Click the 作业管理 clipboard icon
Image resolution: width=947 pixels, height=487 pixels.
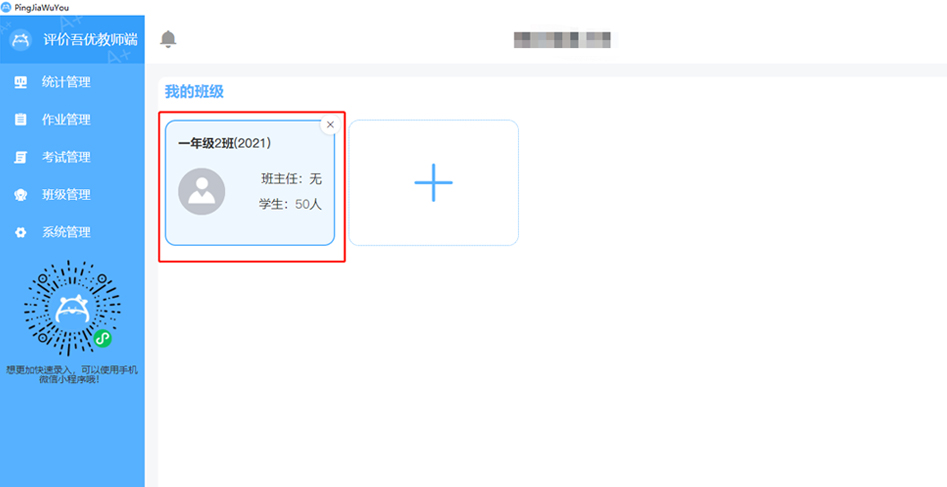point(21,120)
